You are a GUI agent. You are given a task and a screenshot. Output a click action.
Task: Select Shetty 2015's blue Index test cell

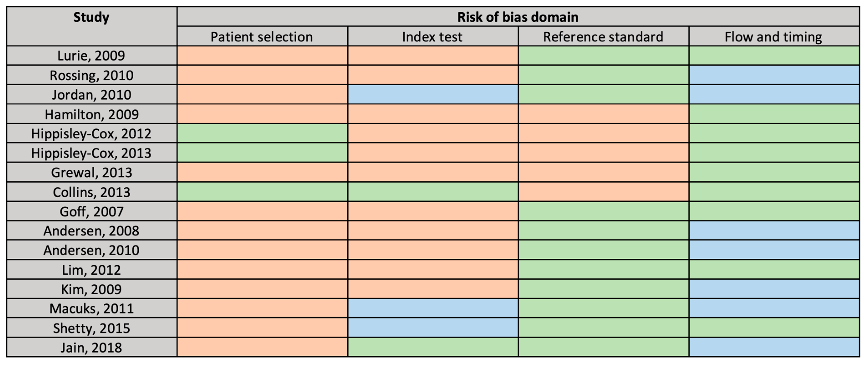click(x=433, y=328)
